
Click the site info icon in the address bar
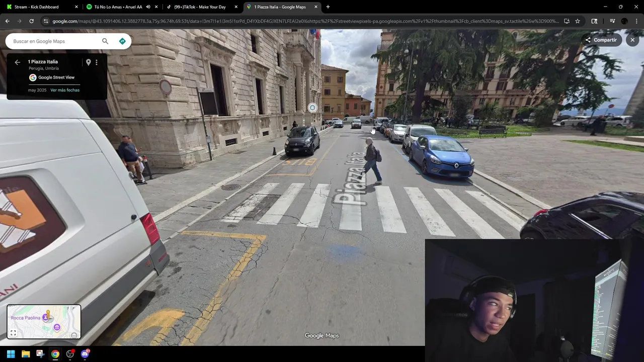(46, 21)
